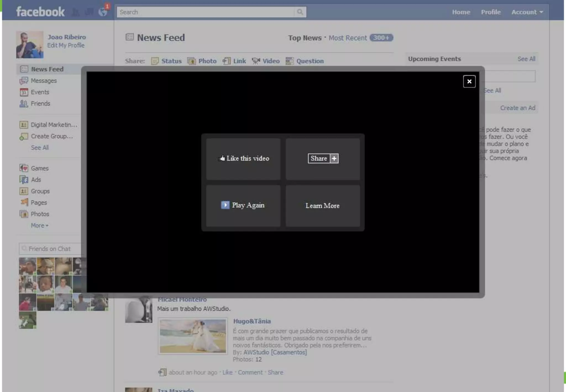Open Ads icon in sidebar

tap(24, 180)
